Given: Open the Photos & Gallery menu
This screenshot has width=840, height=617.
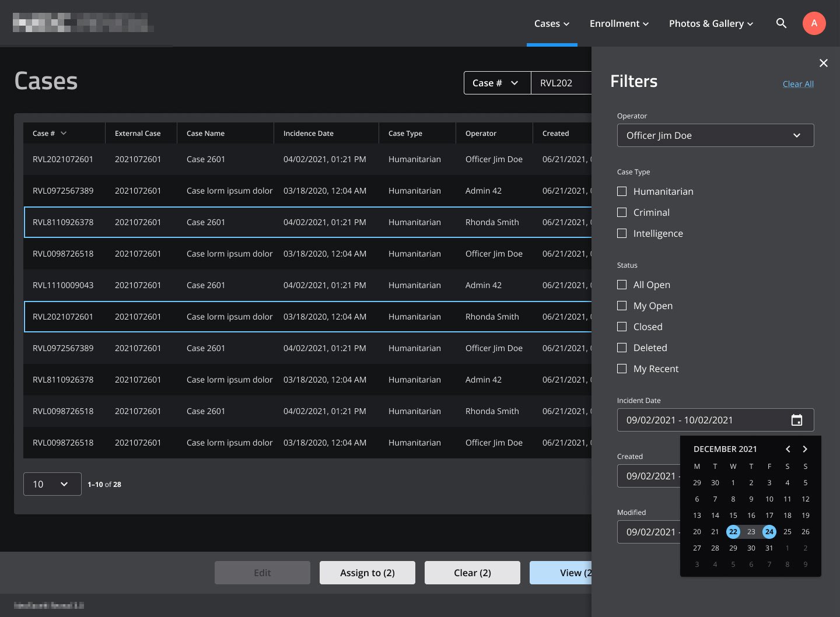Looking at the screenshot, I should point(711,23).
